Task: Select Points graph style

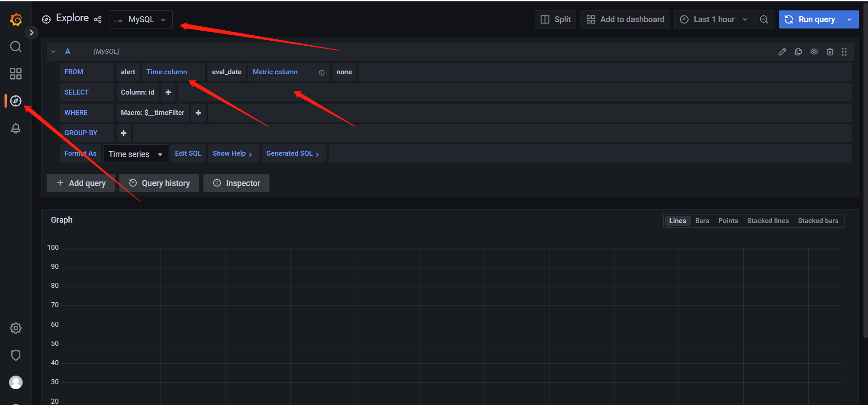Action: (x=728, y=221)
